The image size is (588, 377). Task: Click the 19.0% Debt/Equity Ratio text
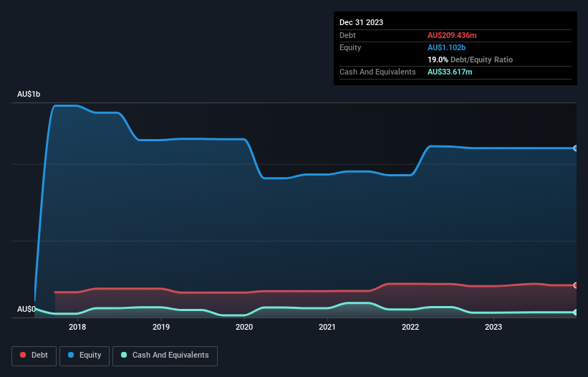470,59
